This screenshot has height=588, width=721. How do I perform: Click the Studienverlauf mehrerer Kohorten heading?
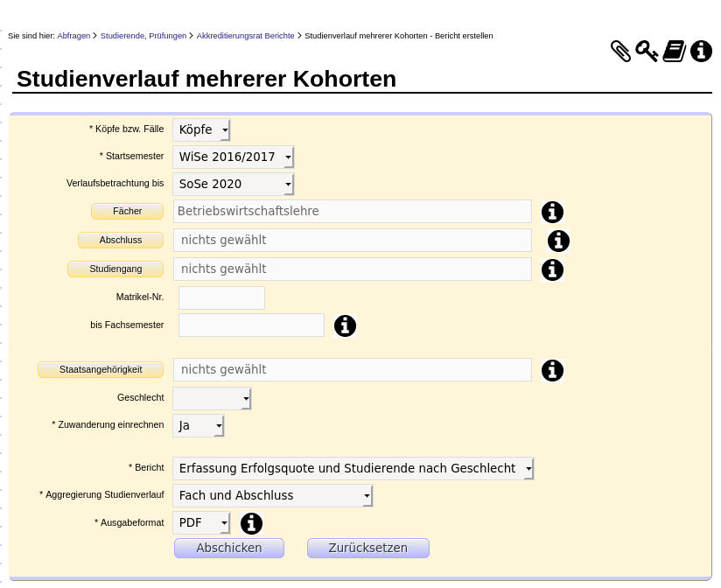click(206, 79)
